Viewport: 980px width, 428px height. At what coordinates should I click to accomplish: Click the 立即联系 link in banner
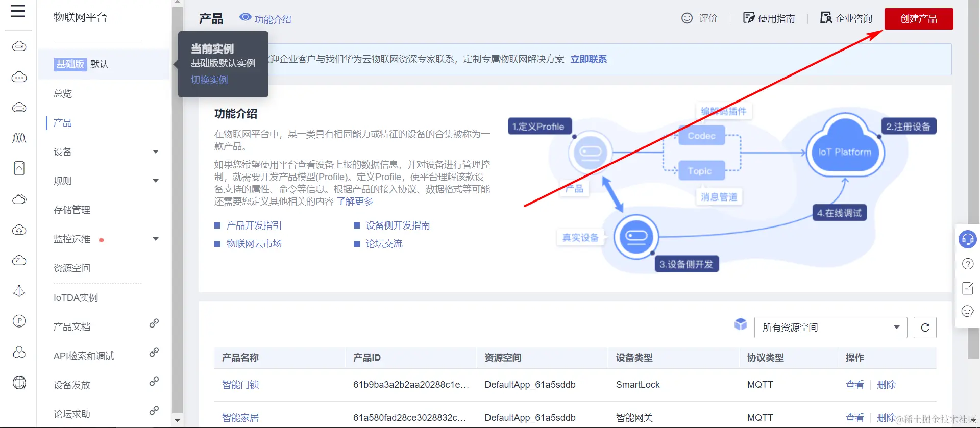tap(589, 59)
